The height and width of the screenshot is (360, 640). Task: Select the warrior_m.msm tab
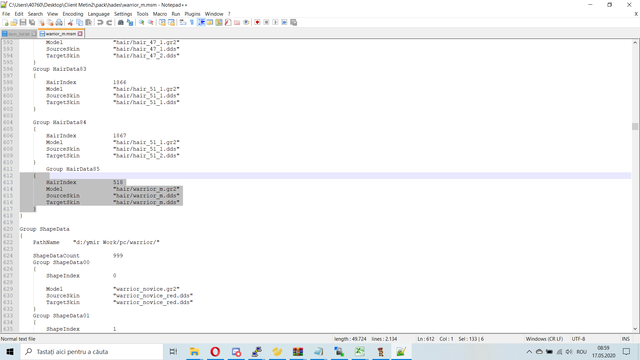click(60, 34)
